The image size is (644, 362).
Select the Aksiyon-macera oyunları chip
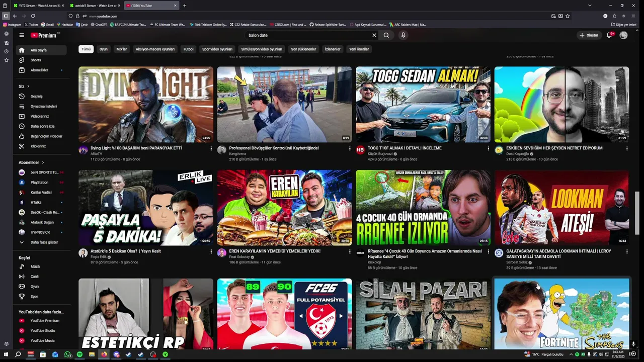(155, 49)
